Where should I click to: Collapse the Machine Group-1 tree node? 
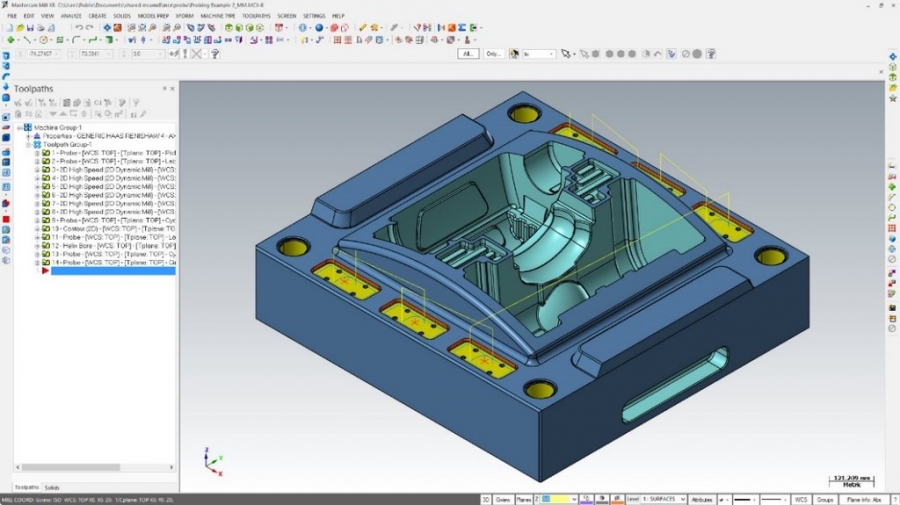tap(19, 128)
